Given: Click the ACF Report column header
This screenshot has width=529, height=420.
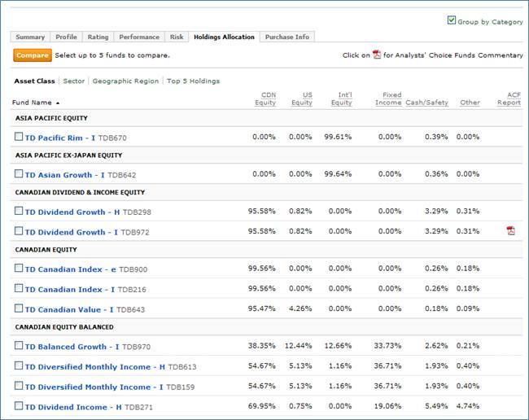Looking at the screenshot, I should pyautogui.click(x=509, y=98).
